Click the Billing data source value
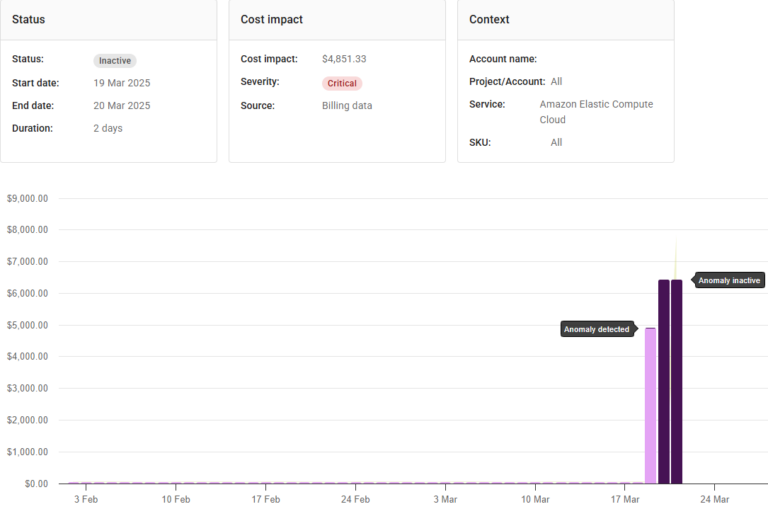 (x=347, y=105)
